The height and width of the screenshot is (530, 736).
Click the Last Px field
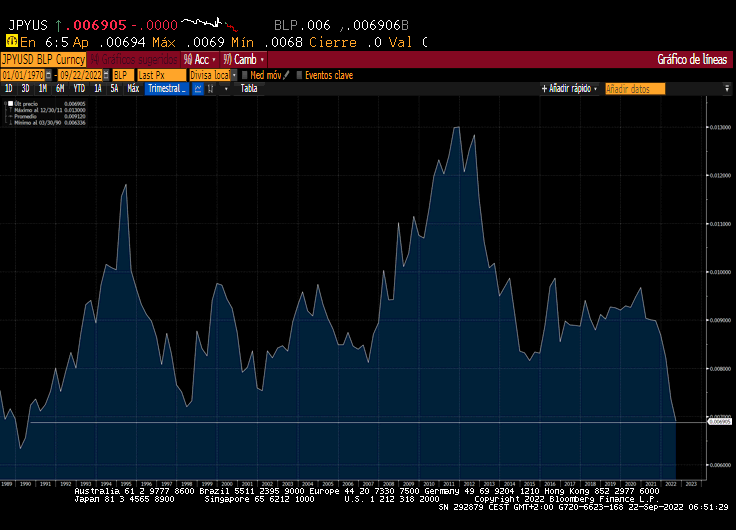click(x=161, y=75)
